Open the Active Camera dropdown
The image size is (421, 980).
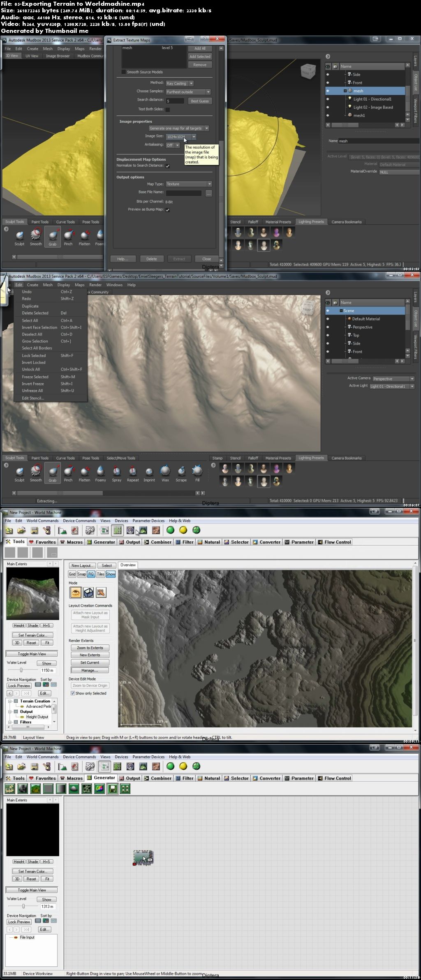tap(393, 379)
